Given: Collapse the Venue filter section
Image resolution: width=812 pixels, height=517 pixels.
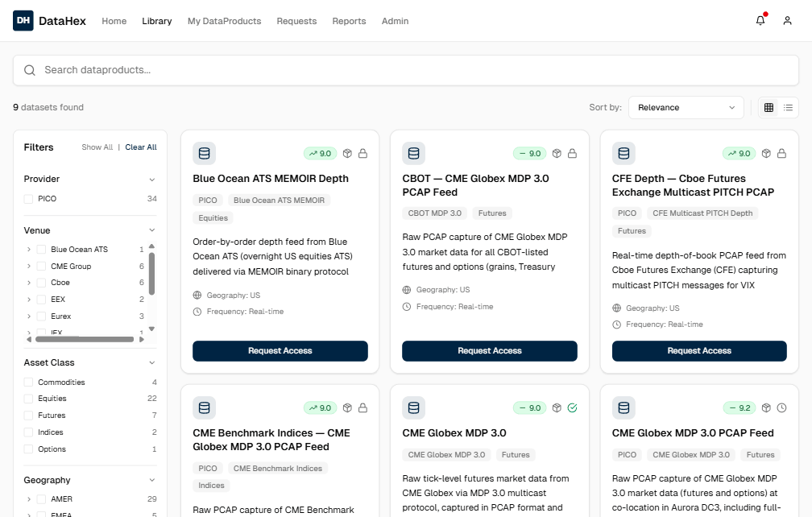Looking at the screenshot, I should (x=151, y=230).
